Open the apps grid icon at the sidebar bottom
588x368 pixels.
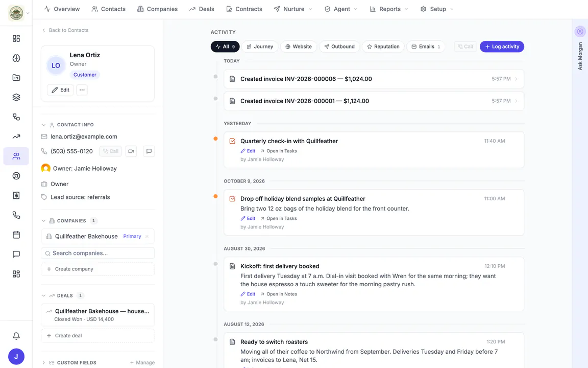[x=16, y=274]
